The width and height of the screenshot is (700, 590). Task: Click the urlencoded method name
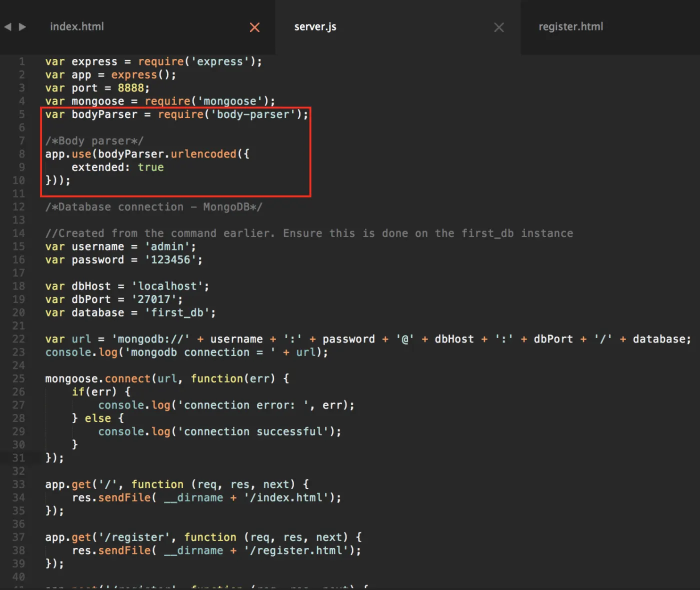(203, 154)
